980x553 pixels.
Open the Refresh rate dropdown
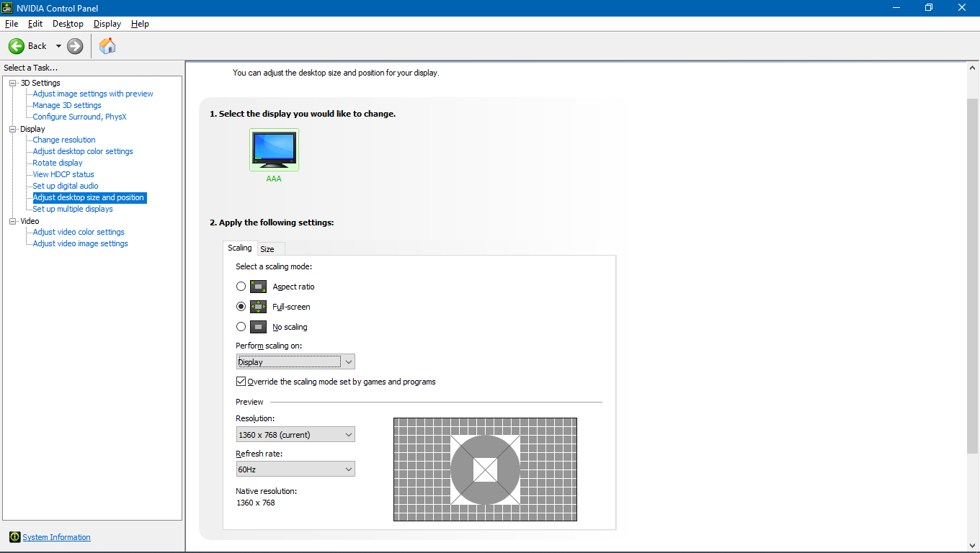click(295, 469)
